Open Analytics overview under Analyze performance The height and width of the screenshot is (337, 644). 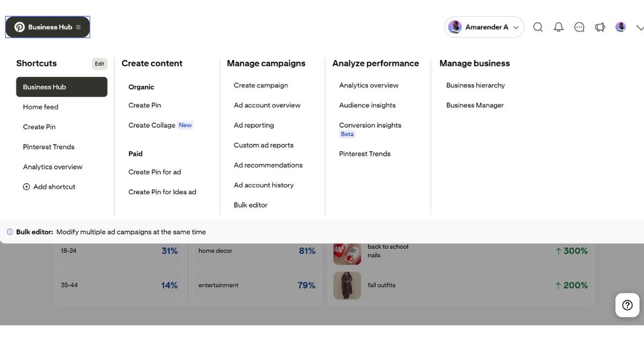[x=368, y=85]
